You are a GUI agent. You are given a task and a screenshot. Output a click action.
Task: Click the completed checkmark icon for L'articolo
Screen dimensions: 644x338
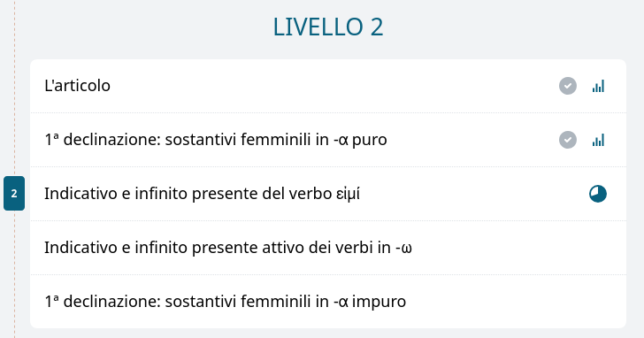568,86
